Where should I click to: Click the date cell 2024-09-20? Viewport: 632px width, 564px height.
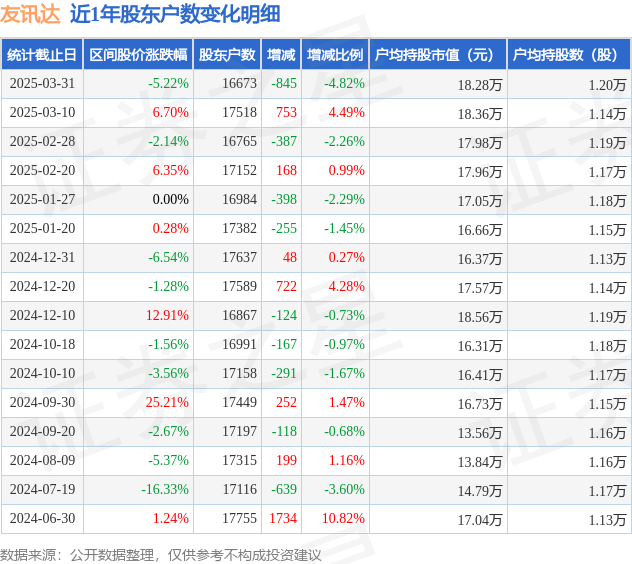pos(42,432)
